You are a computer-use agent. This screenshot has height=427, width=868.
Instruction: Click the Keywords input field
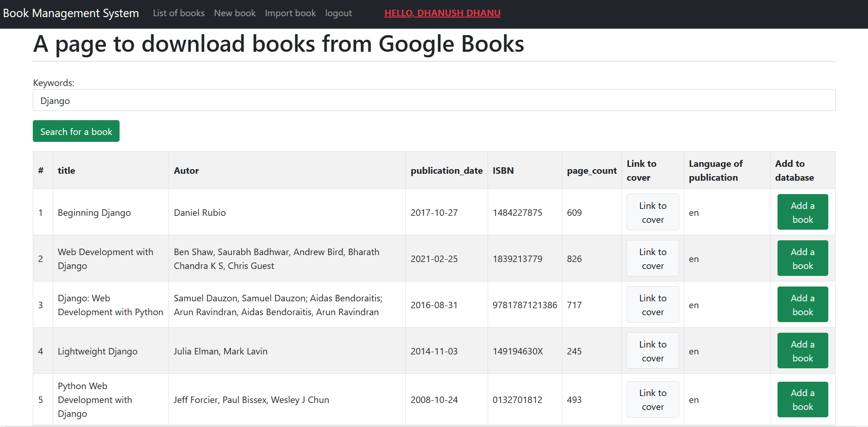pyautogui.click(x=434, y=100)
